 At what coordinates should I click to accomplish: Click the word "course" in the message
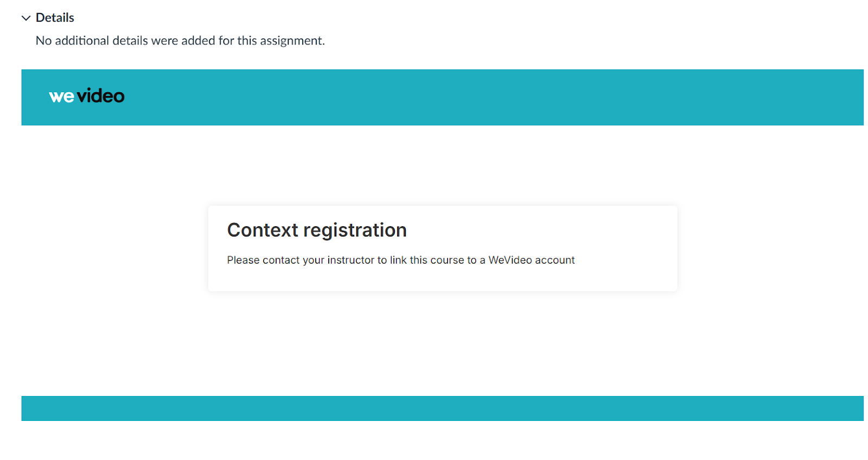coord(447,260)
